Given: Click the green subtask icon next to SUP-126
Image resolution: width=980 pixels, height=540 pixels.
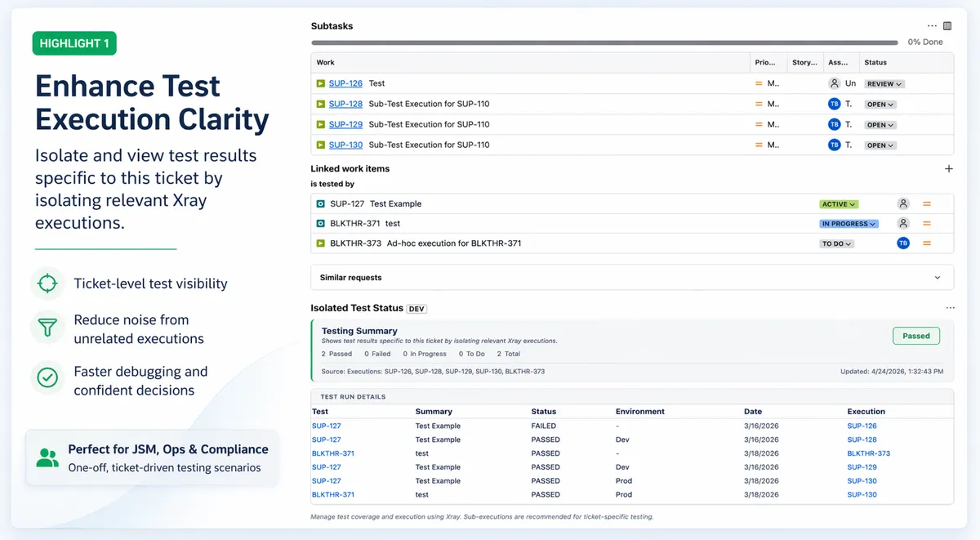Looking at the screenshot, I should [x=321, y=83].
